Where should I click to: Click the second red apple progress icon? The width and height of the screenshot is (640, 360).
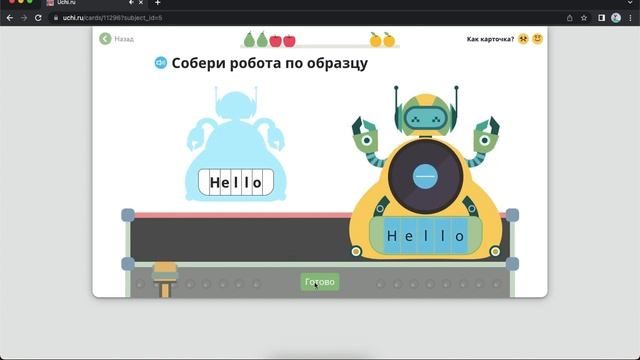[289, 41]
